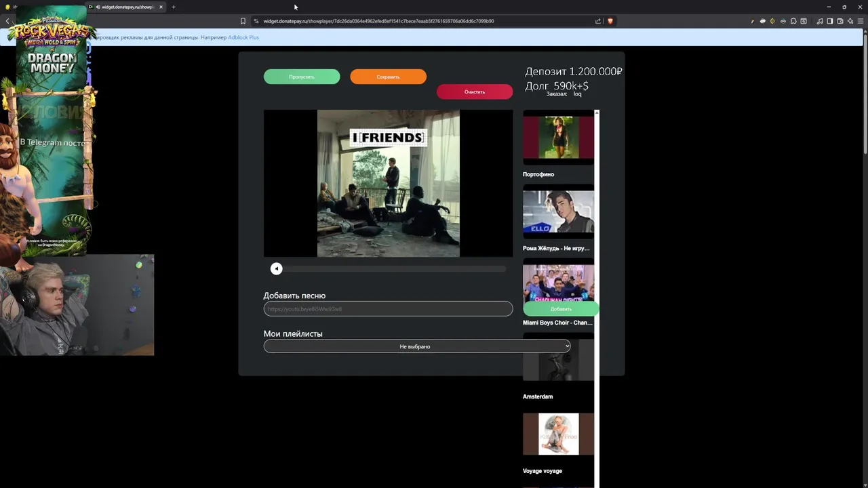Open the music note playlist icon
Screen dimensions: 868x488
[x=820, y=21]
